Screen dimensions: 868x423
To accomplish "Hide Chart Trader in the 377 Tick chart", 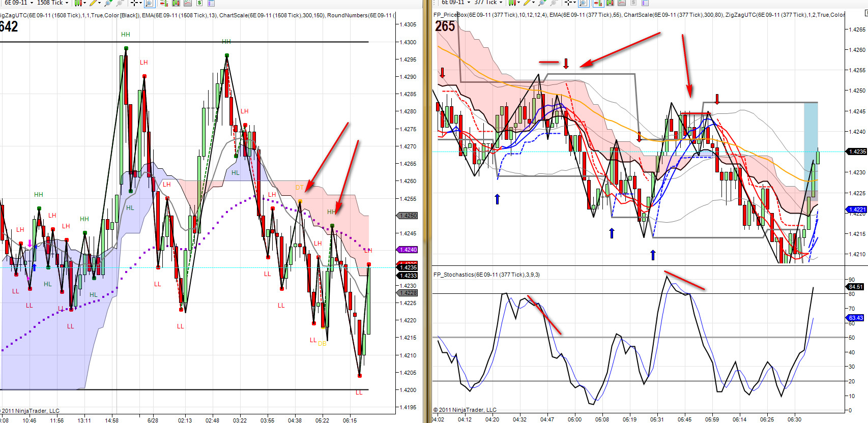I will click(598, 3).
